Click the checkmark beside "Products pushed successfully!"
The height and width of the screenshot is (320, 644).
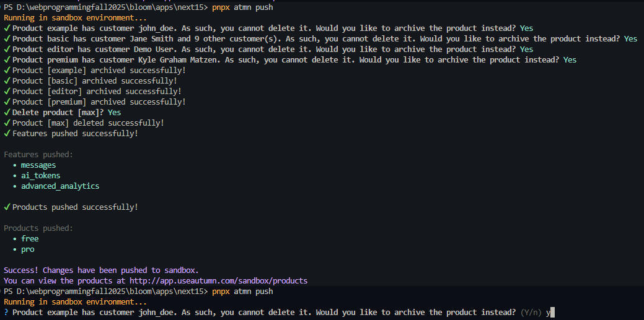point(6,207)
